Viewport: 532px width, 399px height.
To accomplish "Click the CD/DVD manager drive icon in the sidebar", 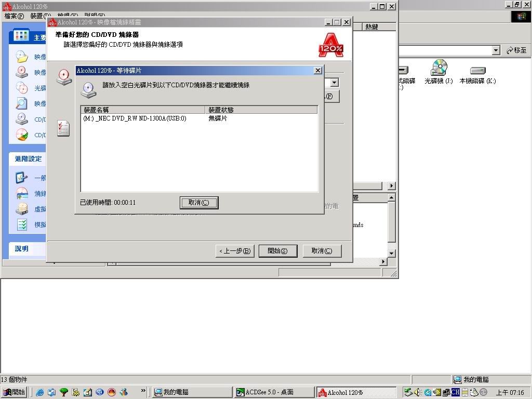I will (22, 119).
